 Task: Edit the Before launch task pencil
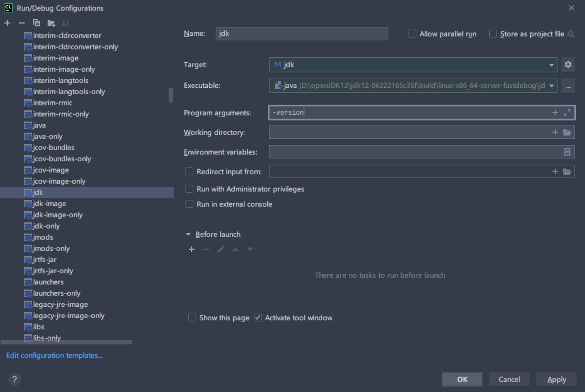pos(221,249)
